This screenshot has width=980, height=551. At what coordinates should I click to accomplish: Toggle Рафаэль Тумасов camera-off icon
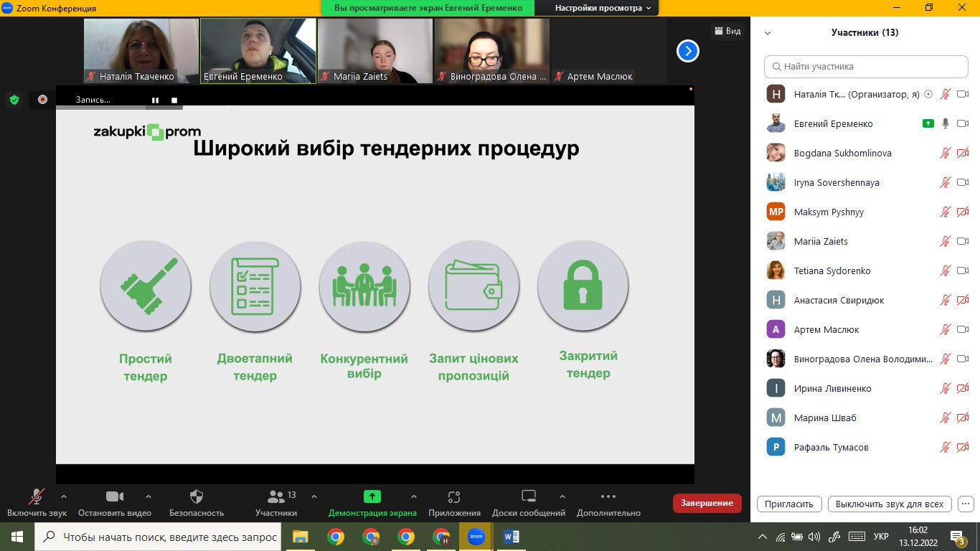[x=963, y=447]
